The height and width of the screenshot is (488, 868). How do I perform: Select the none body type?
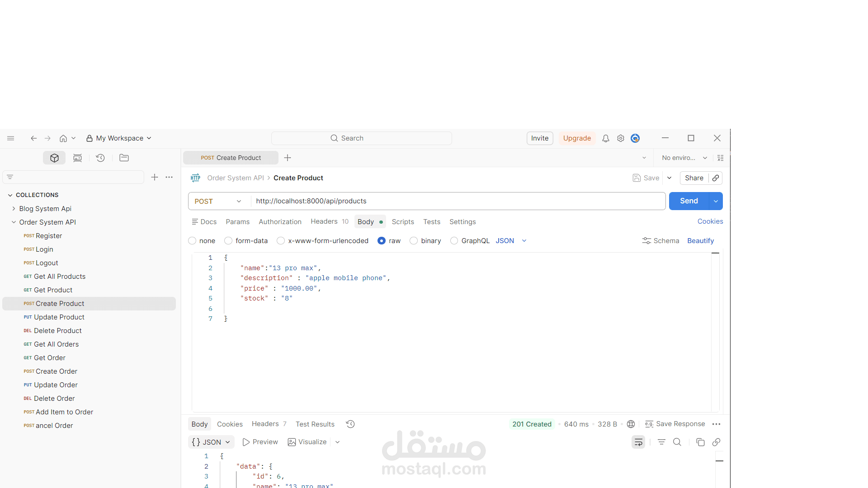(193, 241)
